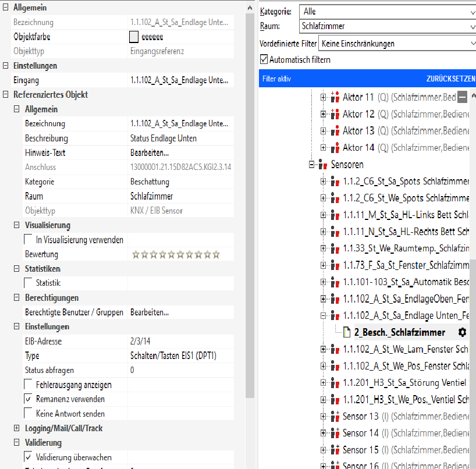This screenshot has height=469, width=476.
Task: Click icon of 1.1.102_A_St_We_Lam_Fenster sensor
Action: (x=335, y=349)
